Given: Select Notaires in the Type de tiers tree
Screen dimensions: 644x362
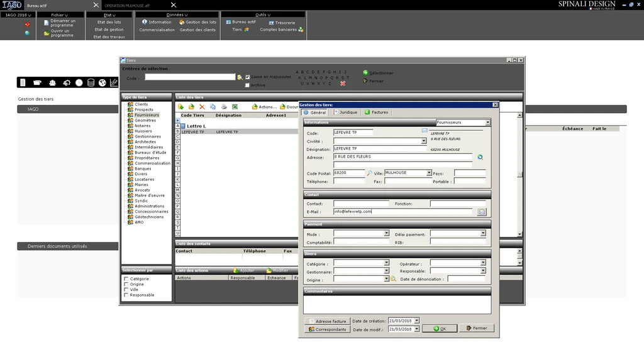Looking at the screenshot, I should (142, 126).
